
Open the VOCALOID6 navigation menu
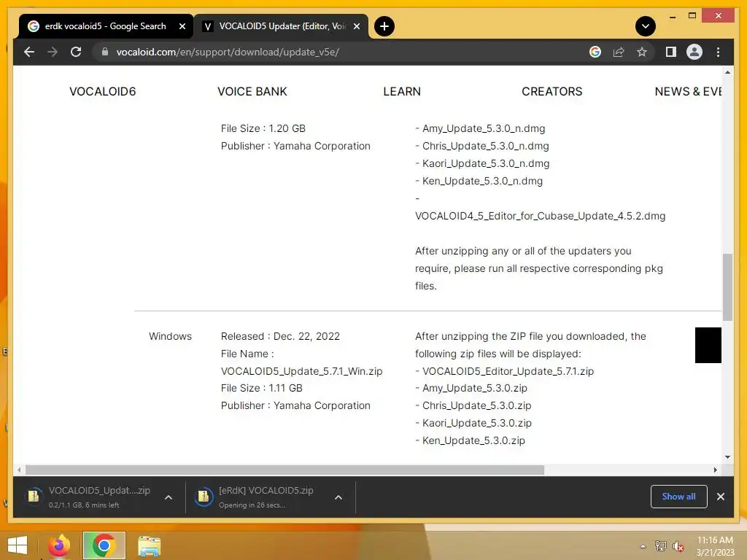tap(102, 91)
